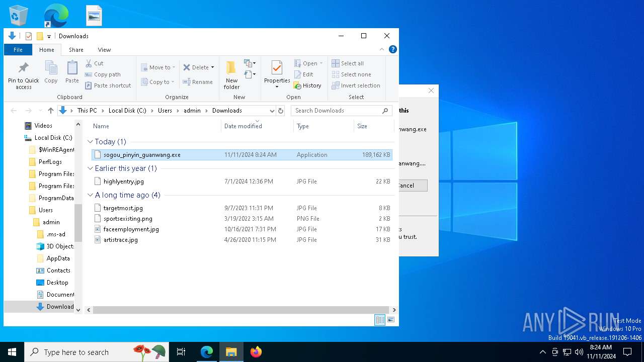Open Microsoft Edge from taskbar
Screen dimensions: 644x362
pos(207,352)
